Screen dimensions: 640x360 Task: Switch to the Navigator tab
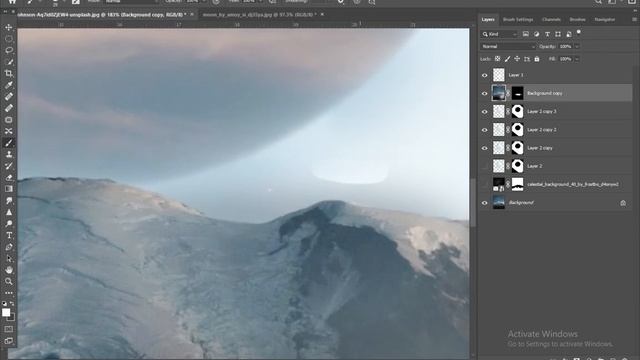[604, 19]
